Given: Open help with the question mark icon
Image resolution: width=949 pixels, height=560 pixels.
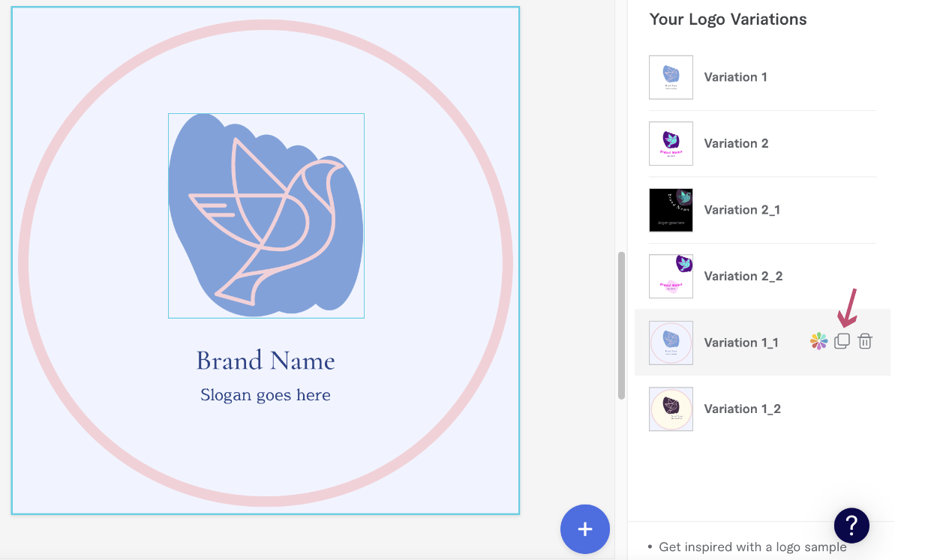Looking at the screenshot, I should (851, 526).
